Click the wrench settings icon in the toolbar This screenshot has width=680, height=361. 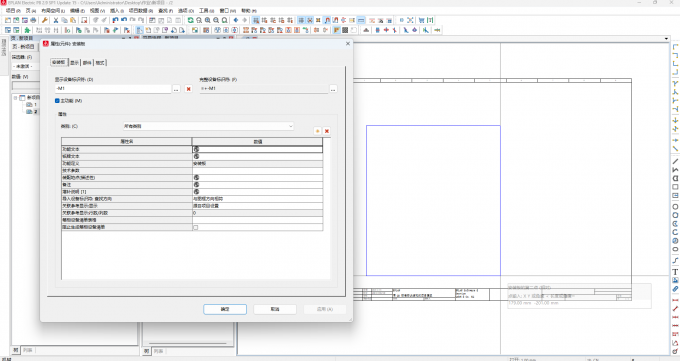click(44, 20)
